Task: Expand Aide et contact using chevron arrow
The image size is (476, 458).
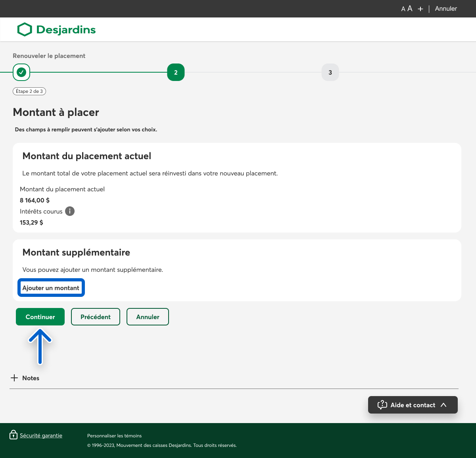Action: click(443, 405)
